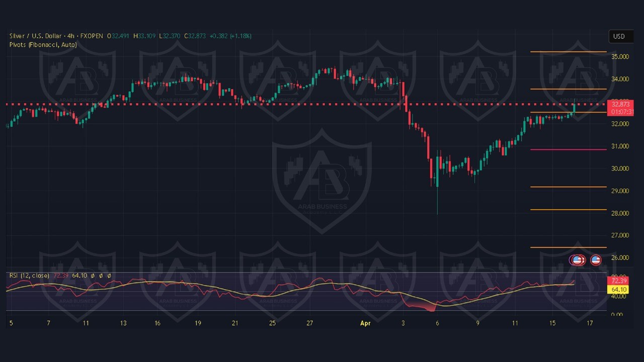
Task: Click the close price value C32.873
Action: 195,36
